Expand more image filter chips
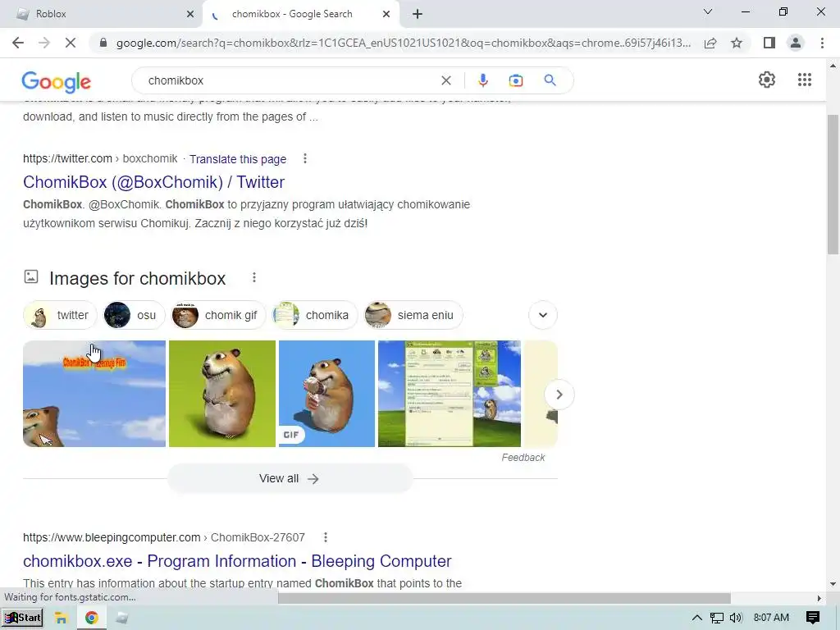Screen dimensions: 840x630 [543, 315]
